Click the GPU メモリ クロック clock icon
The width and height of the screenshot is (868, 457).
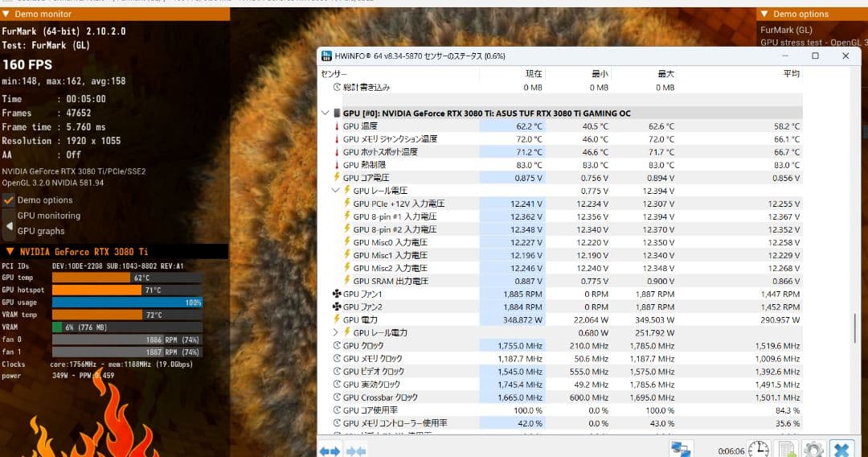(337, 358)
